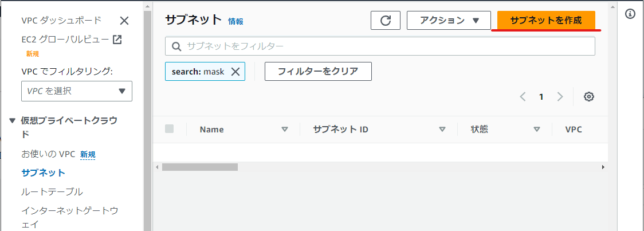Click the フィルターをクリア button
Viewport: 644px width, 231px height.
319,72
